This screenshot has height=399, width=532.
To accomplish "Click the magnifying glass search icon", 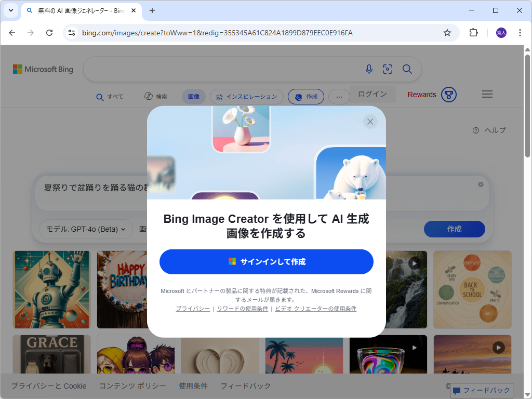I will click(x=407, y=69).
